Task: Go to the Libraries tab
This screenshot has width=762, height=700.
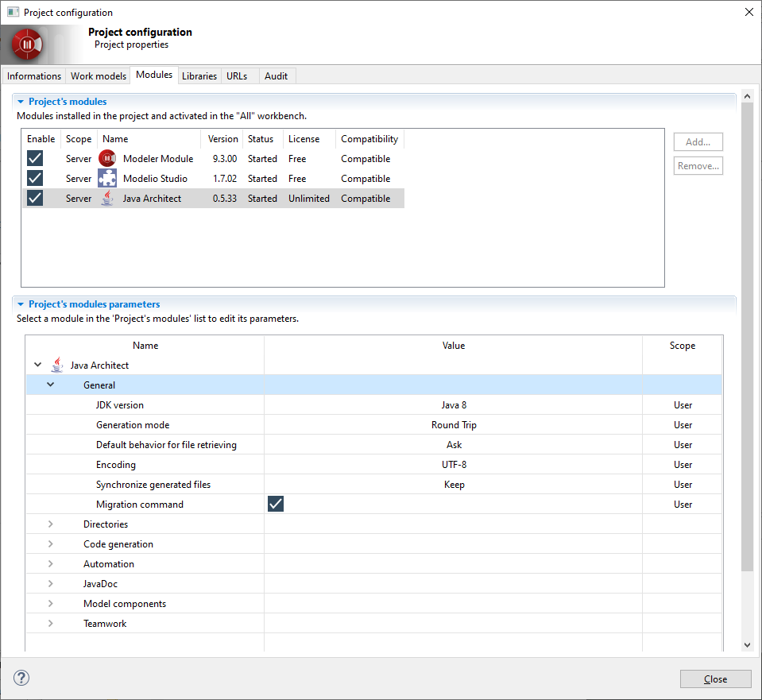Action: [x=199, y=75]
